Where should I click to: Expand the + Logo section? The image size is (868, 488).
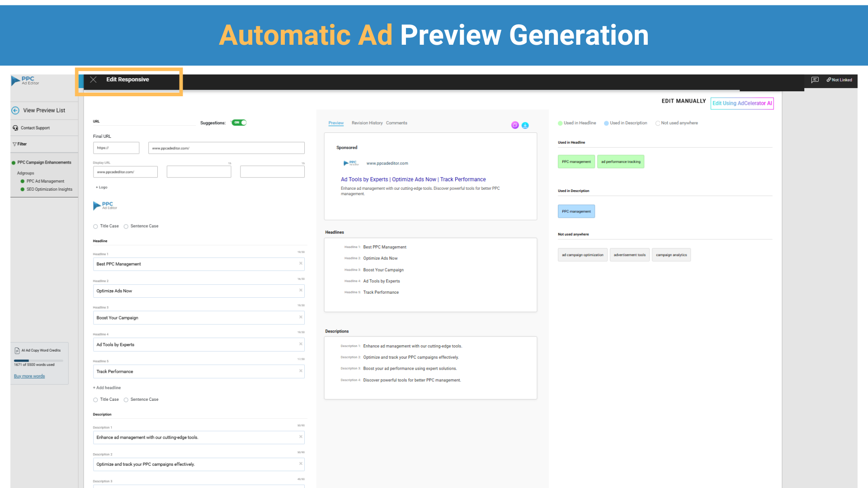[x=101, y=187]
